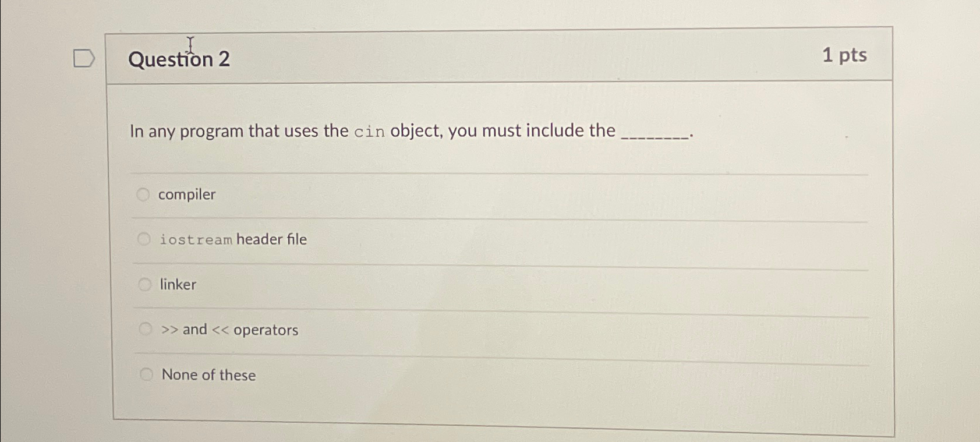Select the radio button for iostream header file
Screen dimensions: 980x442
[x=143, y=239]
